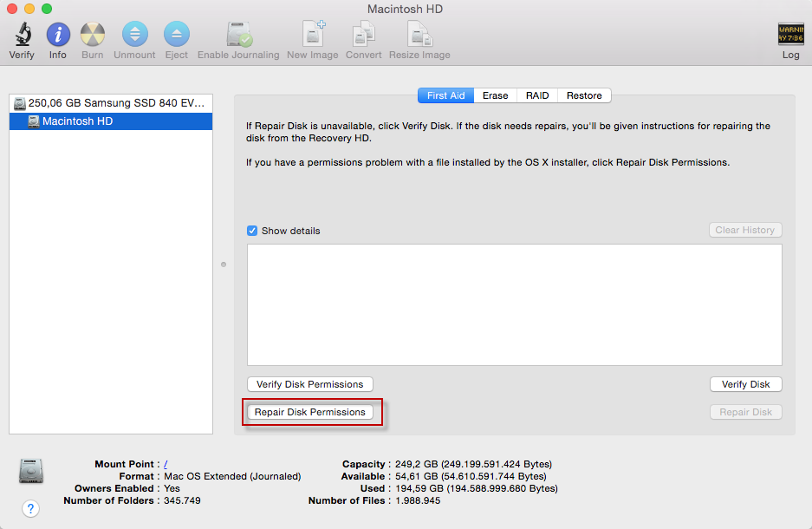Open the Info toolbar icon

pos(58,34)
